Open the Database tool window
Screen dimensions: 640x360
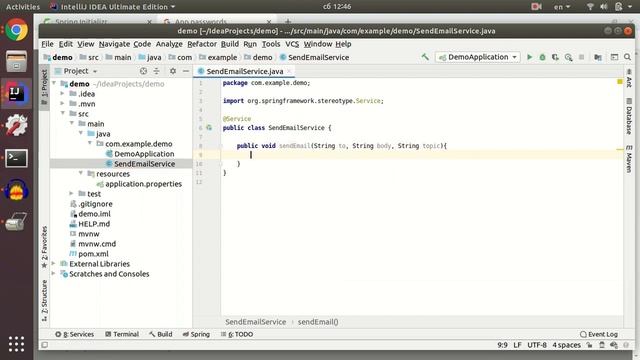(629, 116)
